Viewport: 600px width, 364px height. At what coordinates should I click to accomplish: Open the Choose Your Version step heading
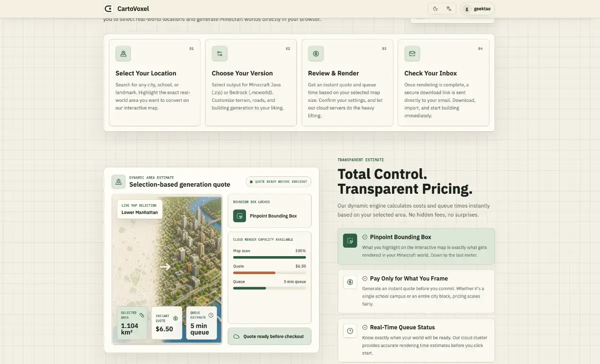click(x=242, y=73)
